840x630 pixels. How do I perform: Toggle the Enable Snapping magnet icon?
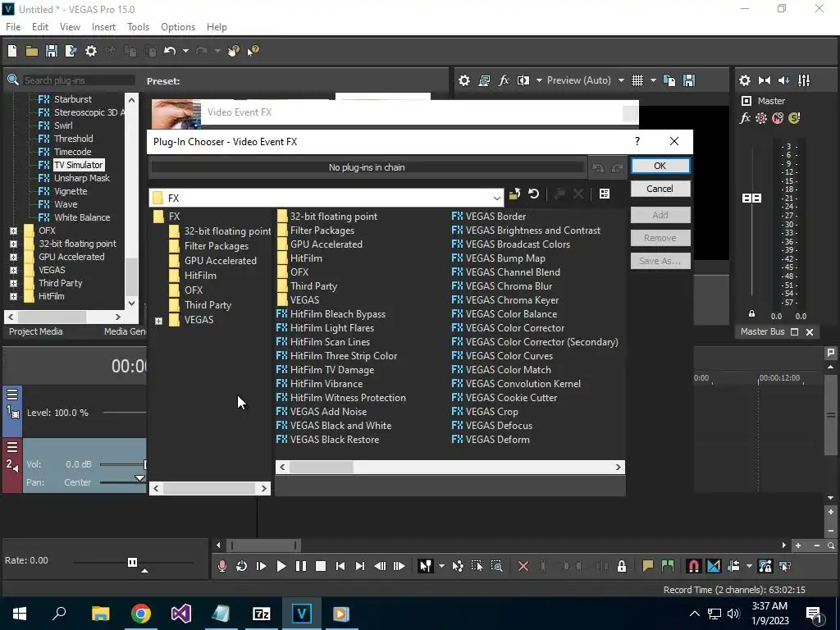coord(694,566)
